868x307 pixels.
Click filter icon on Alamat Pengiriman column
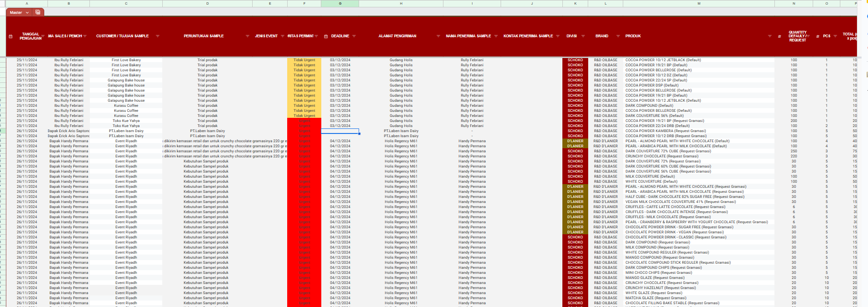click(438, 36)
